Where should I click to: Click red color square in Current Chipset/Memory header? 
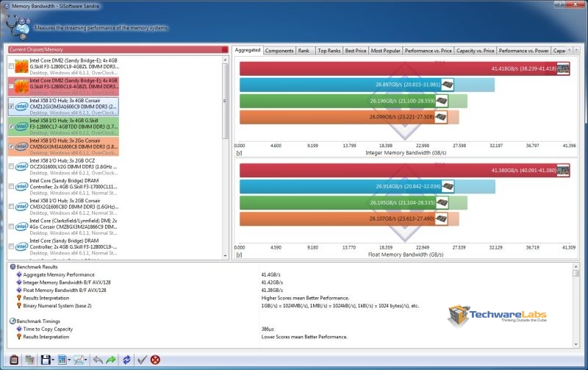(225, 49)
